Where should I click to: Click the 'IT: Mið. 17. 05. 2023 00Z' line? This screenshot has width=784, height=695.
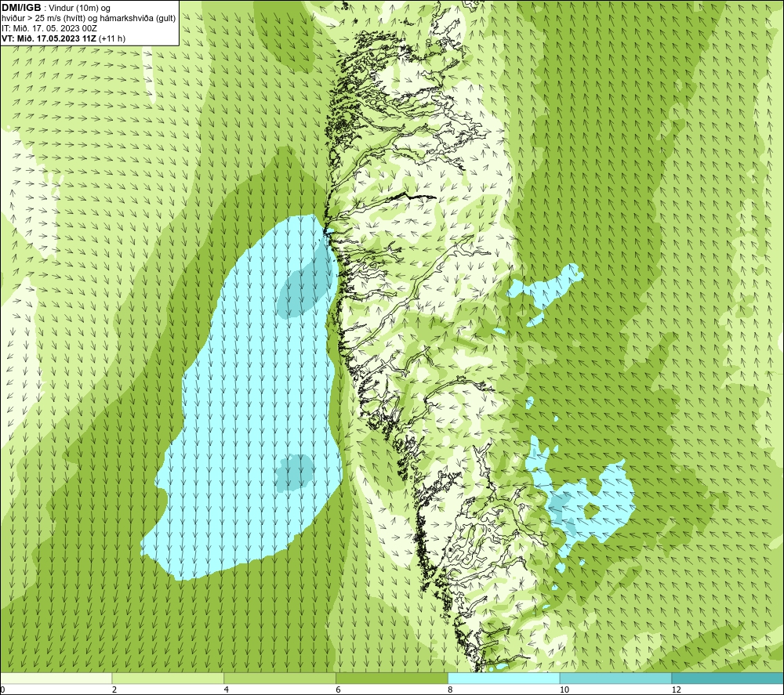[x=49, y=28]
